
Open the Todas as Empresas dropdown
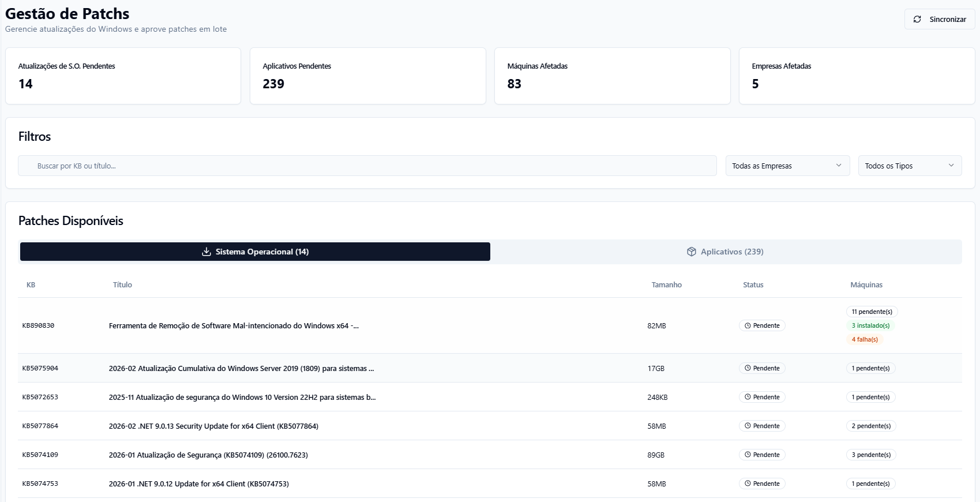[787, 166]
